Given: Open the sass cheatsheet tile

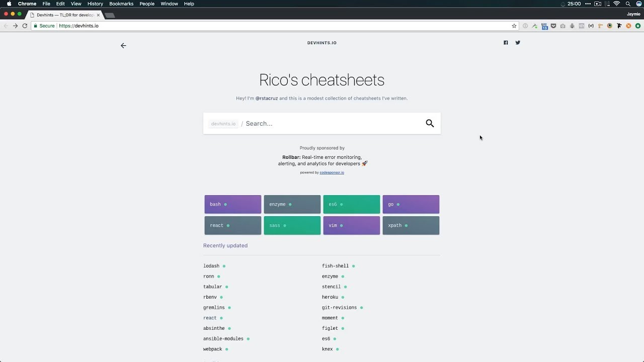Looking at the screenshot, I should click(292, 225).
